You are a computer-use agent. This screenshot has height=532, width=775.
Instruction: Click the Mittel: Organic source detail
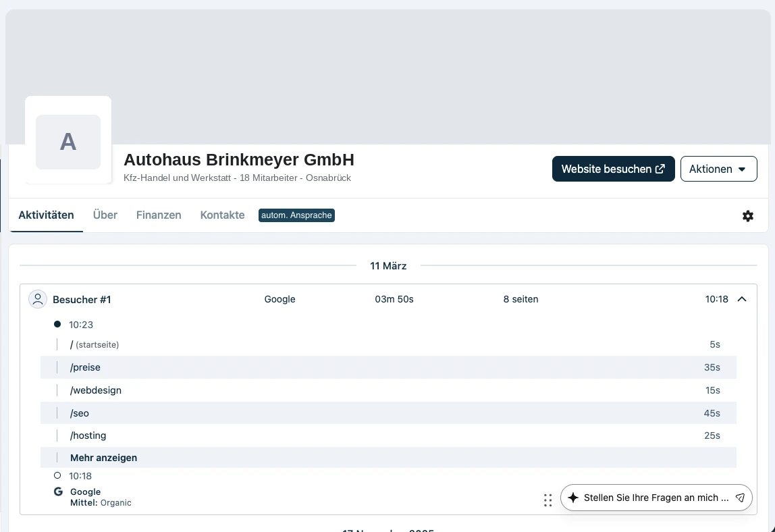tap(101, 503)
